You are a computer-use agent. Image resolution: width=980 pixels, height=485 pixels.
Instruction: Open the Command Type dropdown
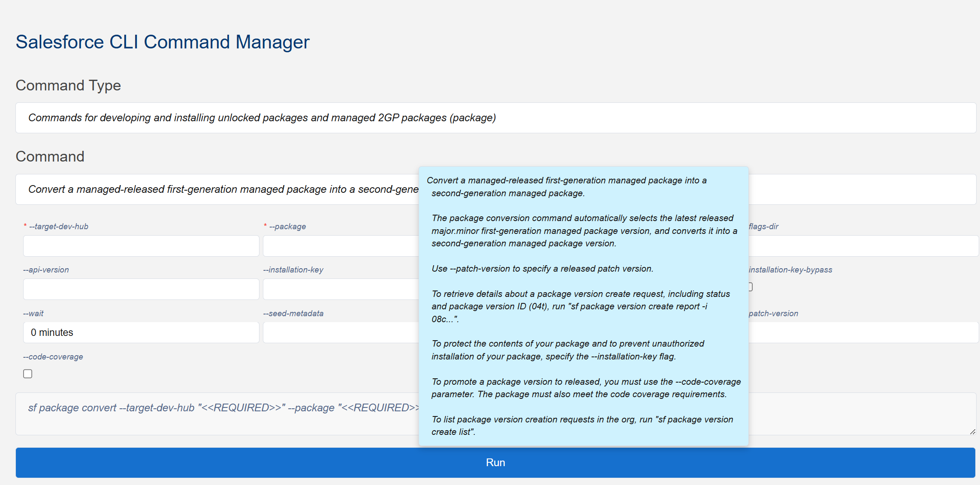coord(495,118)
